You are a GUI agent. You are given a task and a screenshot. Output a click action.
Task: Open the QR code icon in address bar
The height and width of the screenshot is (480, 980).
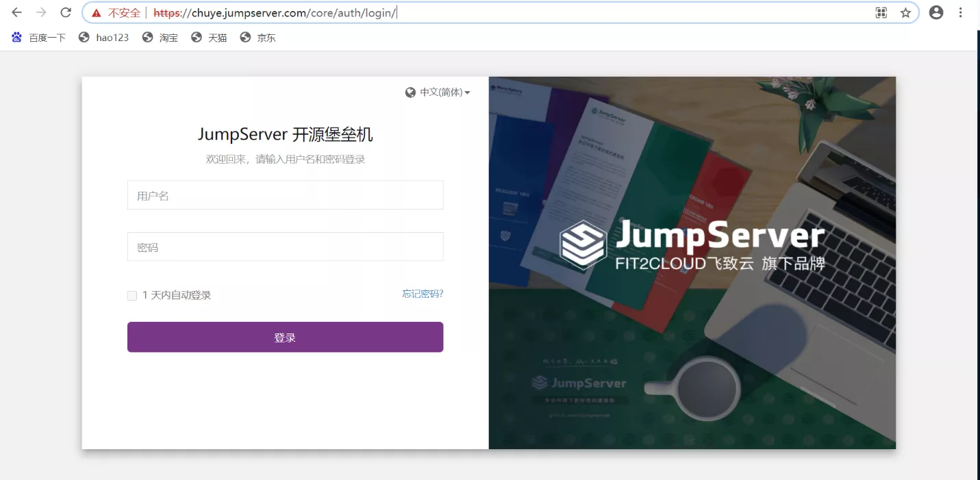pos(881,12)
